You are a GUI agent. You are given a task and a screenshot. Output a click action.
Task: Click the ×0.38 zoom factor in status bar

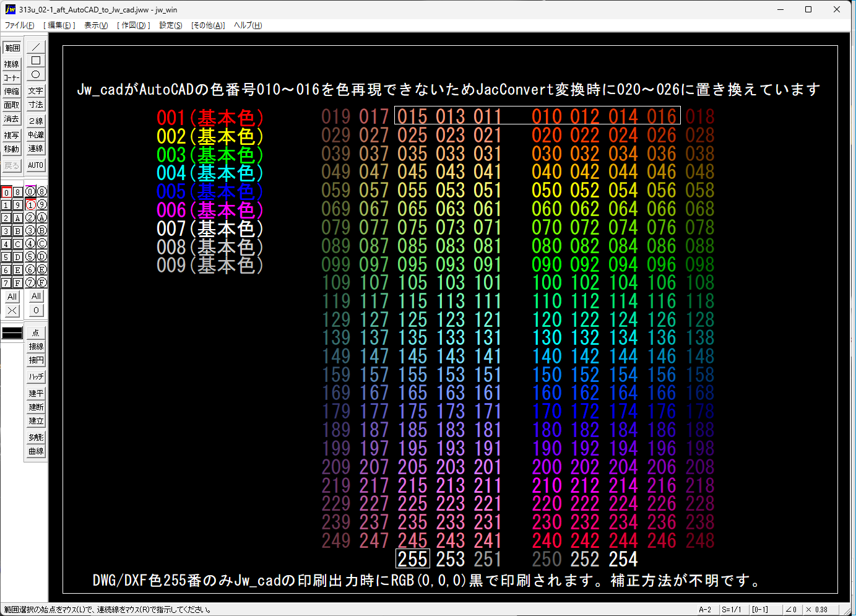[x=817, y=609]
